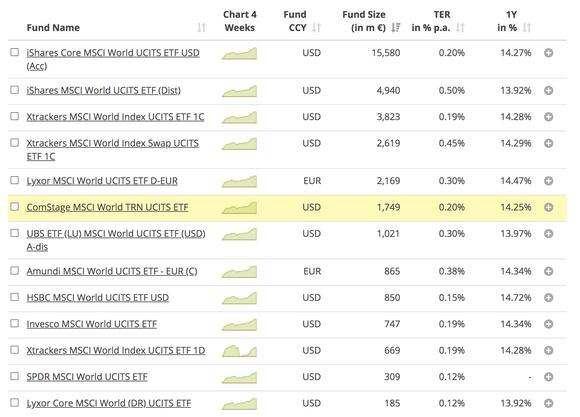Viewport: 580px width, 417px height.
Task: Open Lyxor Core MSCI World (DR) link
Action: click(109, 403)
